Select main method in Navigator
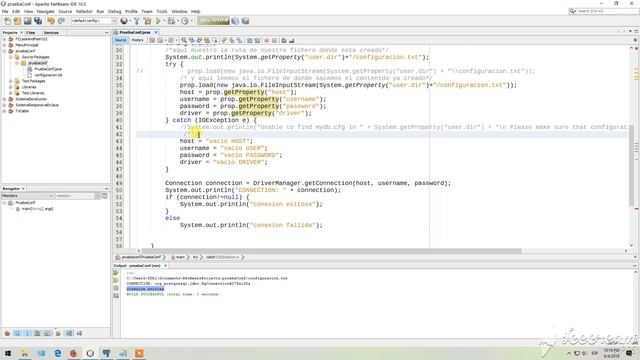 37,209
